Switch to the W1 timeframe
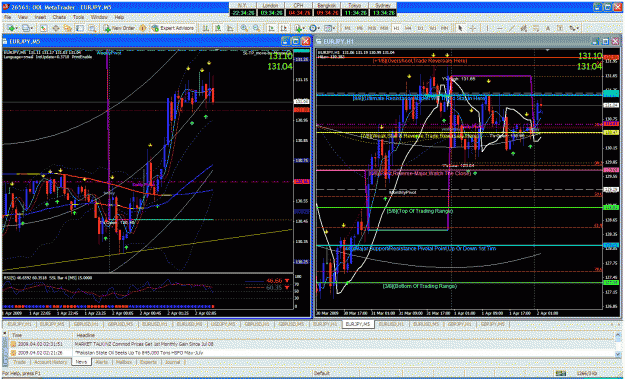Image resolution: width=625 pixels, height=379 pixels. pos(433,28)
